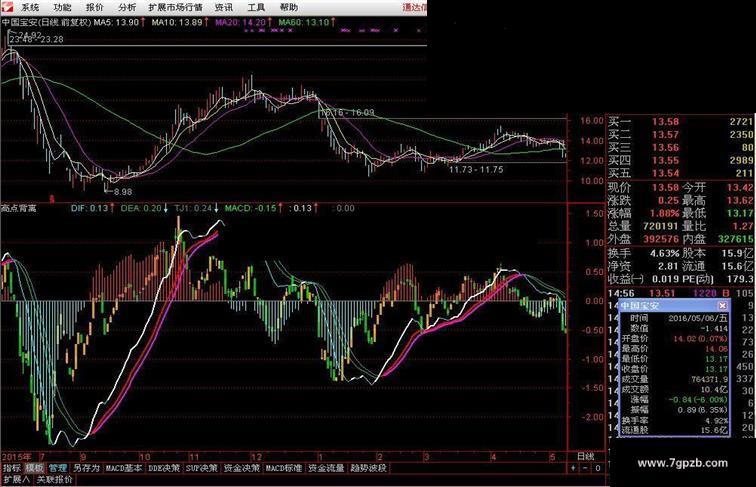Click the TJ1: 0.24 value

[x=196, y=208]
